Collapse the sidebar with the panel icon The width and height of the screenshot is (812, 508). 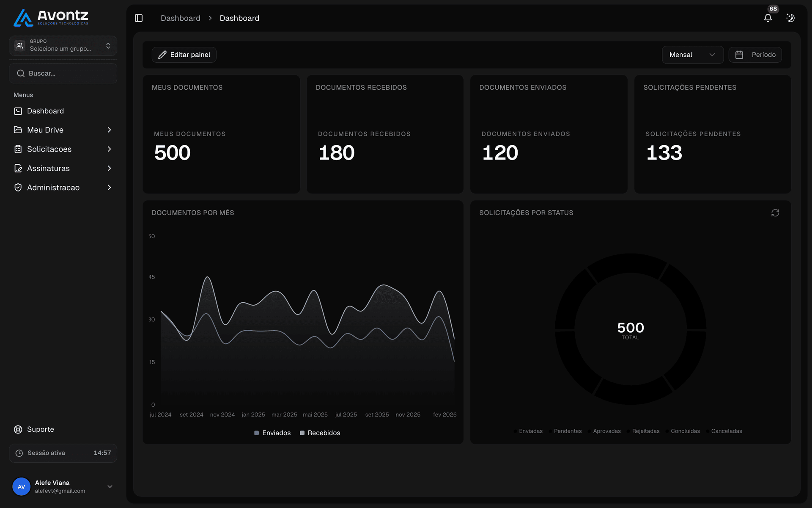tap(138, 18)
